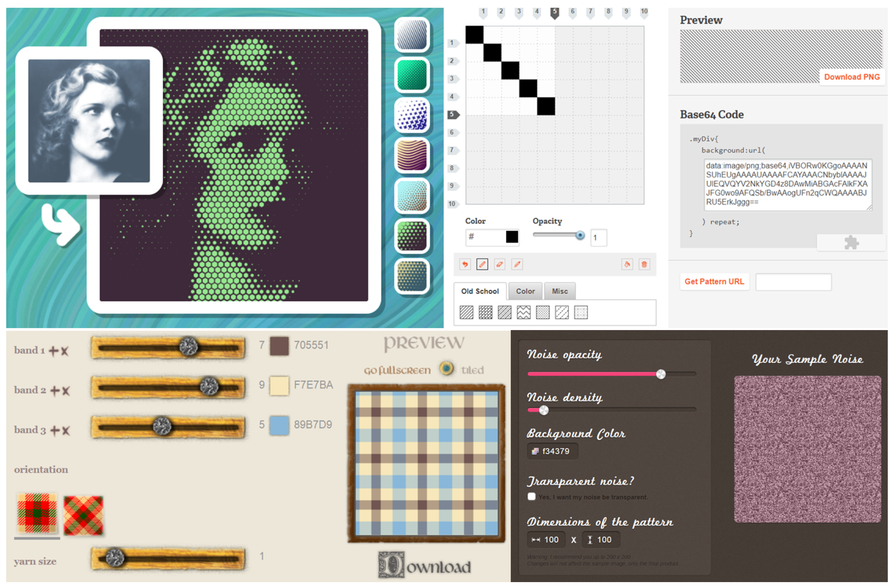Click the undo arrow in pattern editor

(465, 264)
